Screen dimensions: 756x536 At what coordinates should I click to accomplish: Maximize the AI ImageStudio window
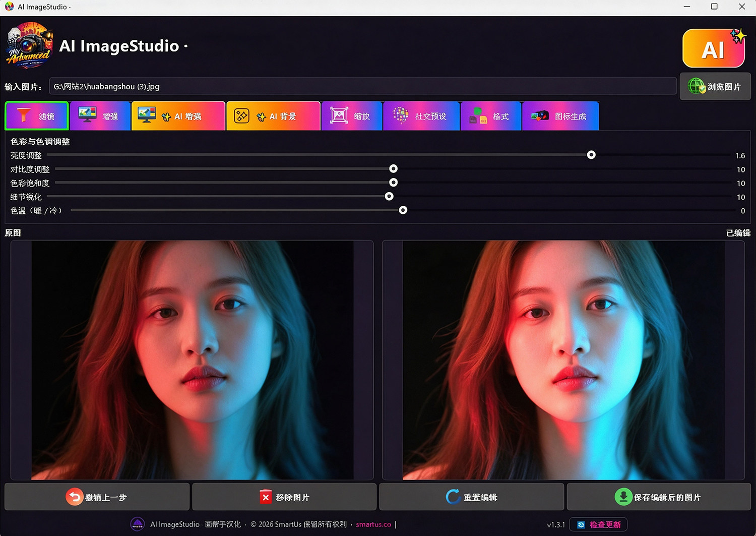tap(714, 7)
